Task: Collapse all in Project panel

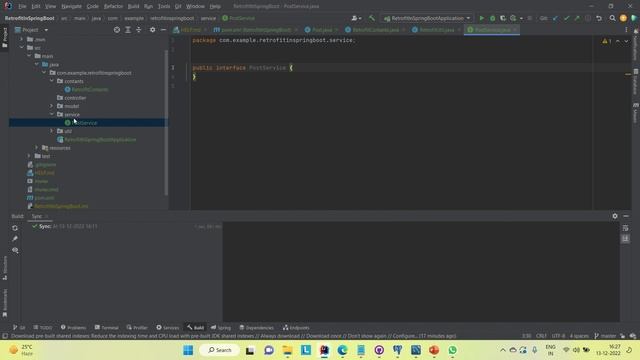Action: tap(139, 30)
